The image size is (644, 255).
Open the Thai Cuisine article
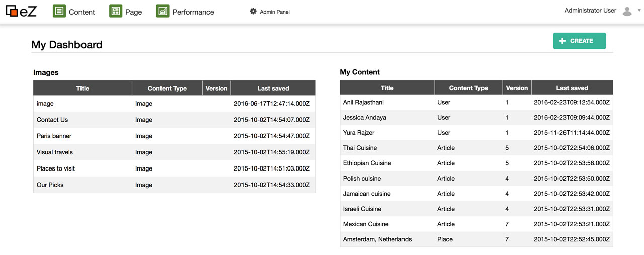tap(360, 148)
